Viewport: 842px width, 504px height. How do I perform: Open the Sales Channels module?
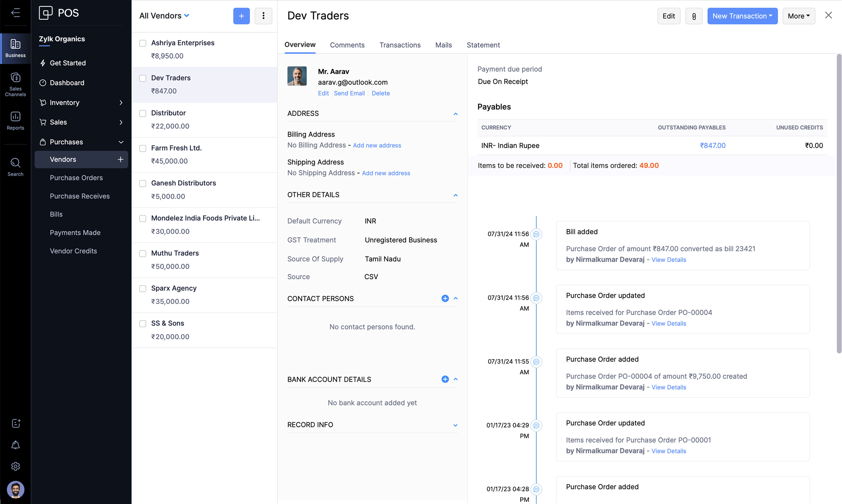tap(15, 84)
